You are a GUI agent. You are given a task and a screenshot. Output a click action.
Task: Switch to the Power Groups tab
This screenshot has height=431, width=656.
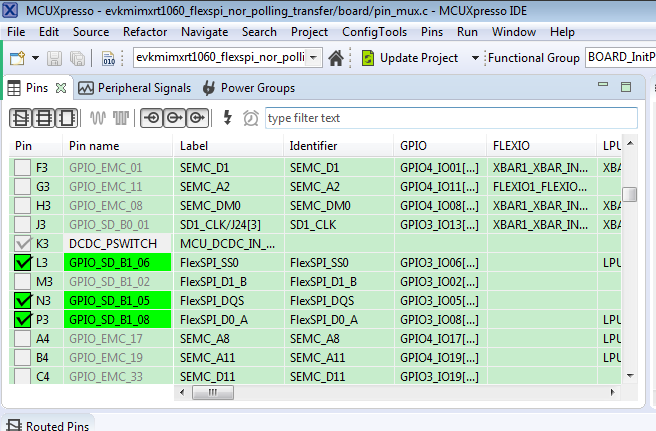(x=249, y=88)
